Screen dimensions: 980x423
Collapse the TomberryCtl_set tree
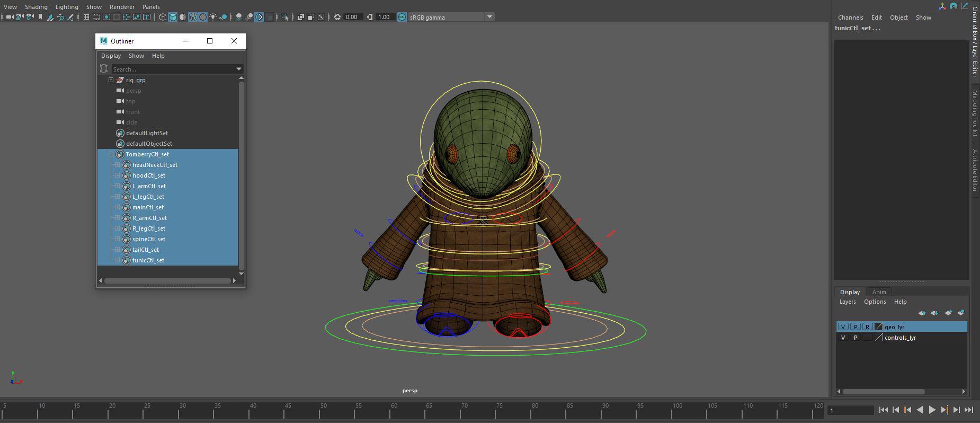point(111,154)
